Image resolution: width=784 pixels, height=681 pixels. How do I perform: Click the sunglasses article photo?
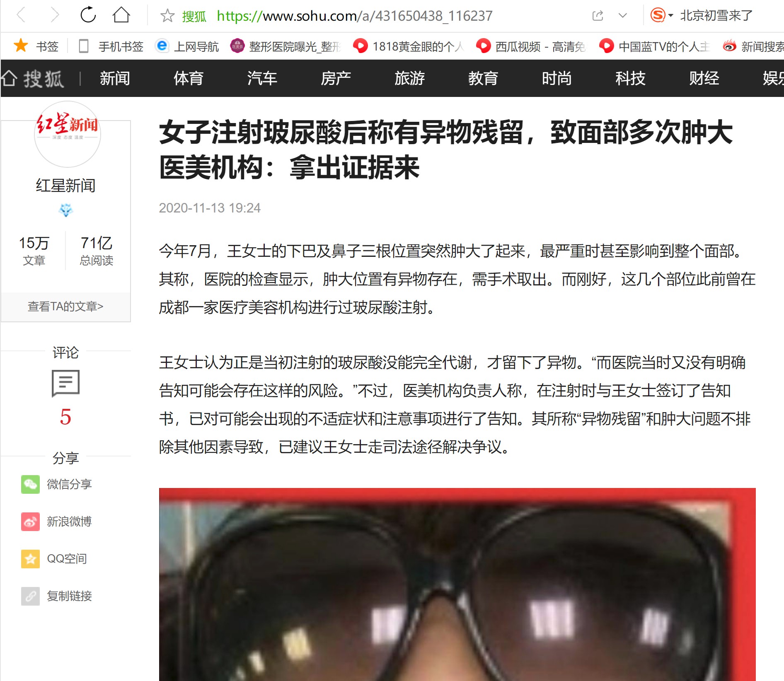(x=457, y=584)
